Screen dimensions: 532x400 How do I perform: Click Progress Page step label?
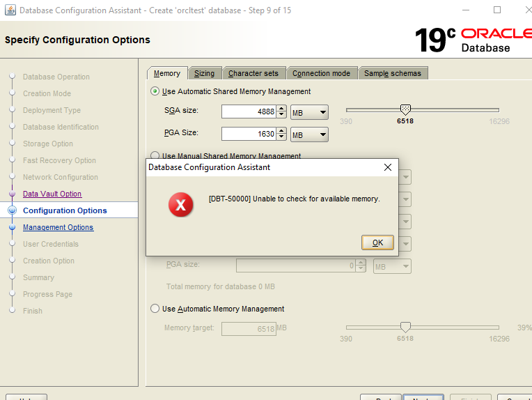tap(47, 294)
